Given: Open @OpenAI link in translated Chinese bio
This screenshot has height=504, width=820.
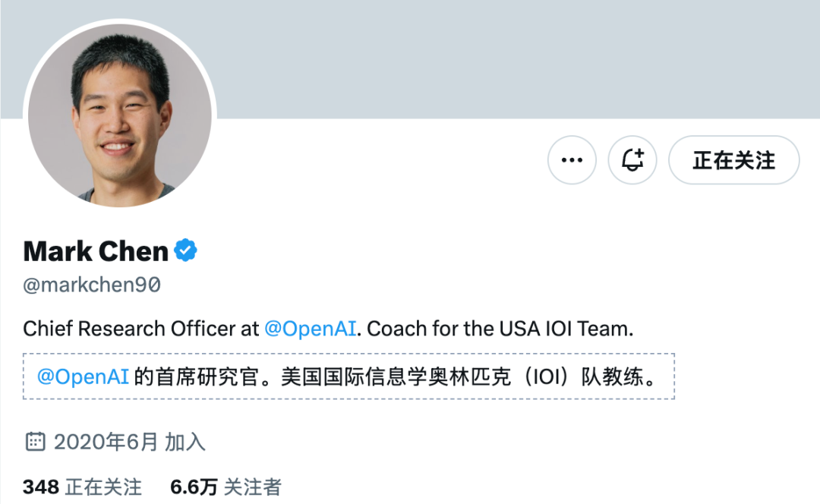Looking at the screenshot, I should (x=83, y=376).
